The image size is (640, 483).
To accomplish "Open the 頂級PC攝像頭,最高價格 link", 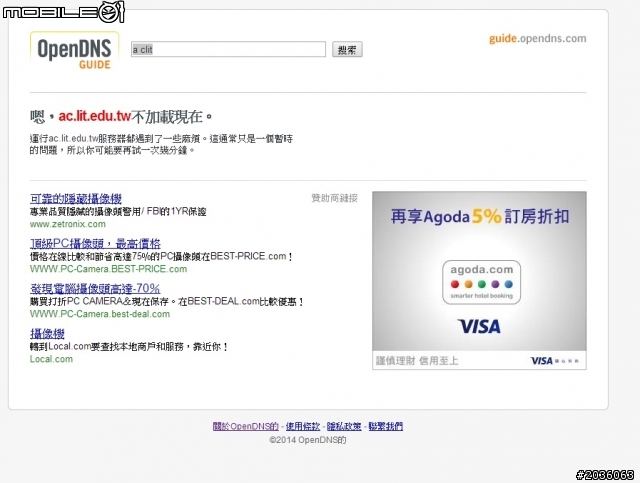I will (95, 244).
